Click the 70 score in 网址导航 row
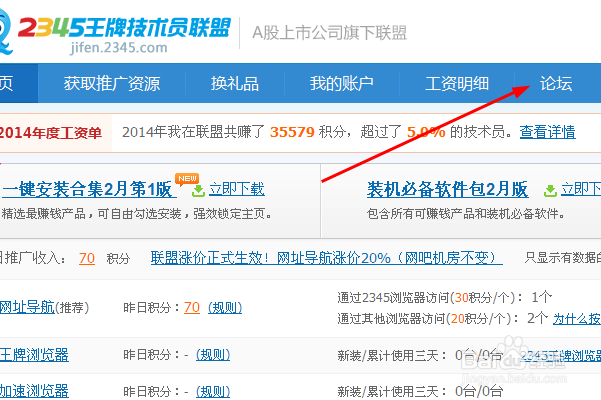The image size is (601, 400). coord(192,307)
